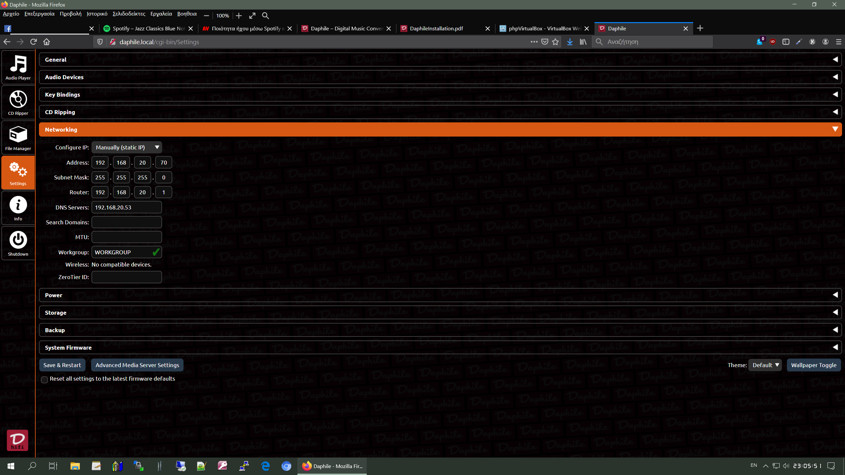Open Theme Default dropdown
Viewport: 845px width, 475px height.
point(765,365)
